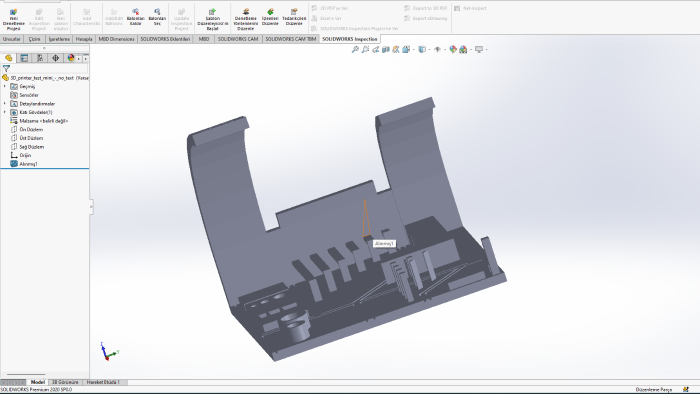Viewport: 700px width, 394px height.
Task: Click Yeni Denetleme Projesi icon
Action: pos(13,12)
